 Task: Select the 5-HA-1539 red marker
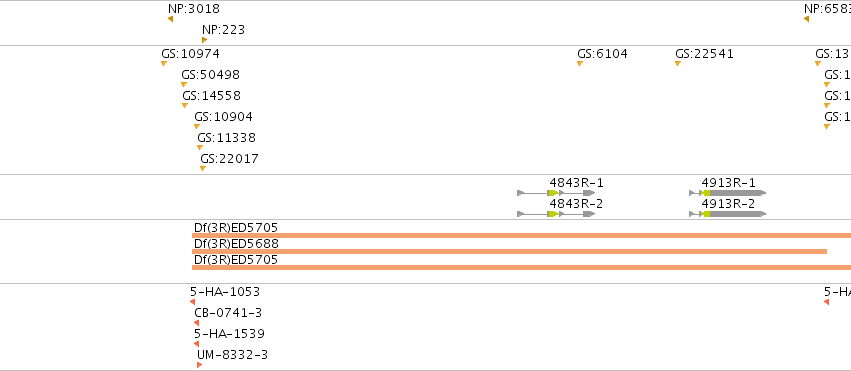point(196,344)
